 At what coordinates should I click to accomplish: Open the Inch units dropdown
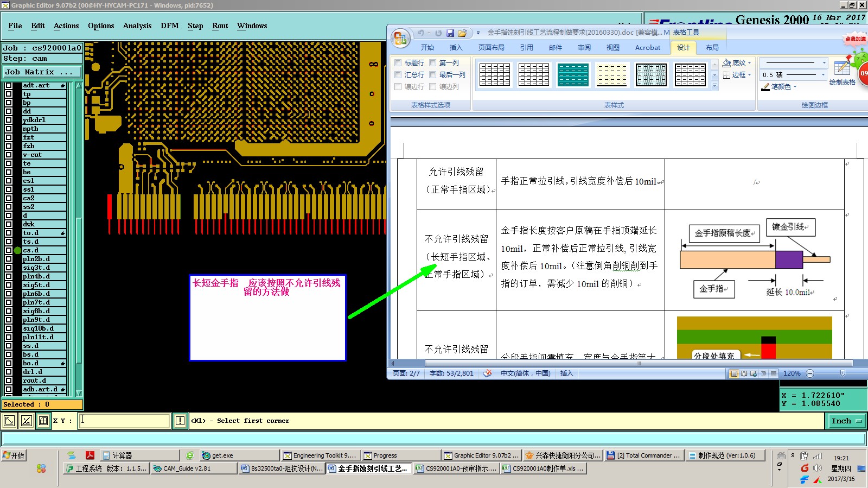pos(846,421)
